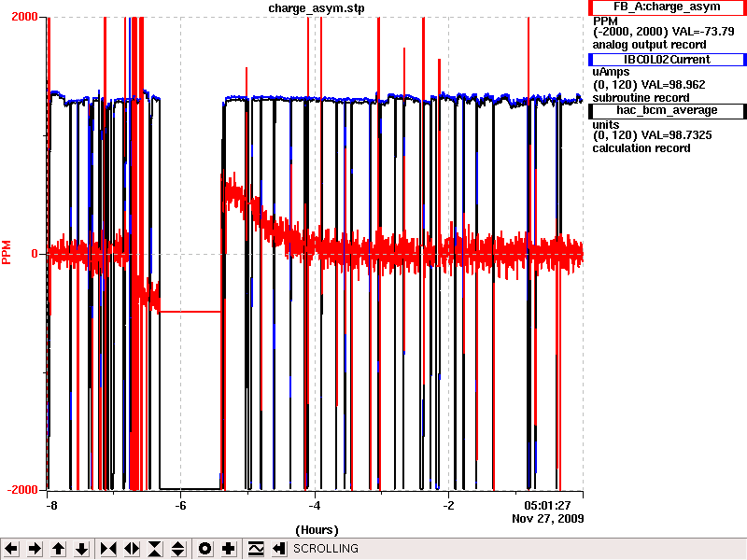Click the return-to-scrolling arrow icon

tap(279, 549)
